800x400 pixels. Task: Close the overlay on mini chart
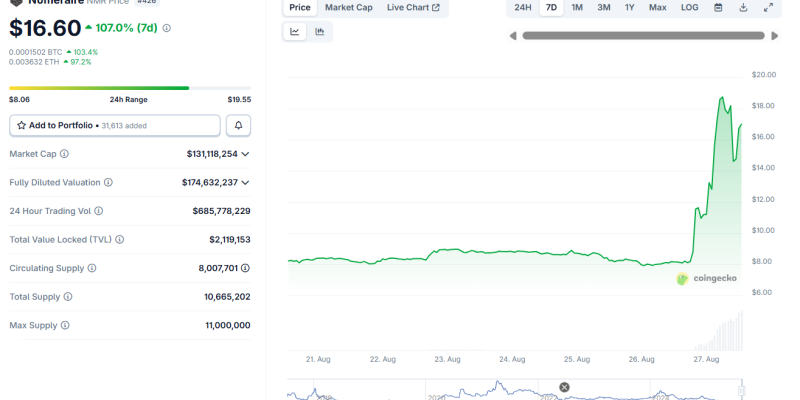click(x=564, y=387)
